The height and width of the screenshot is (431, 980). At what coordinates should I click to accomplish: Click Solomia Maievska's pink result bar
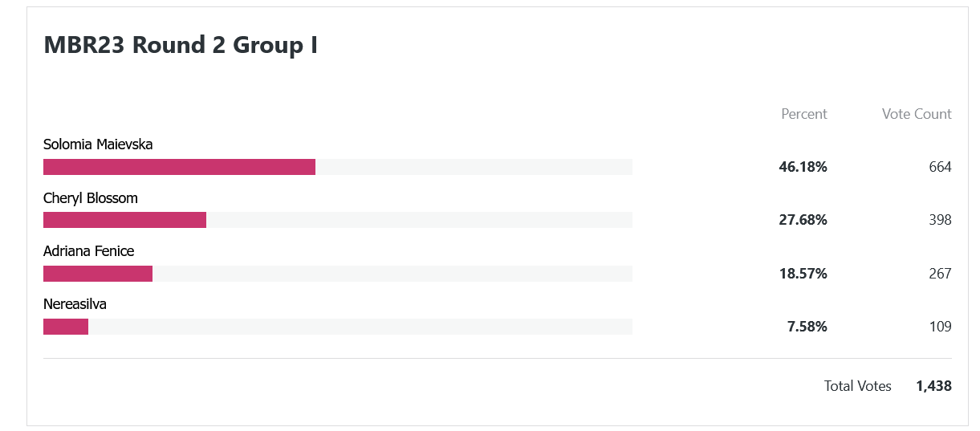(x=179, y=167)
